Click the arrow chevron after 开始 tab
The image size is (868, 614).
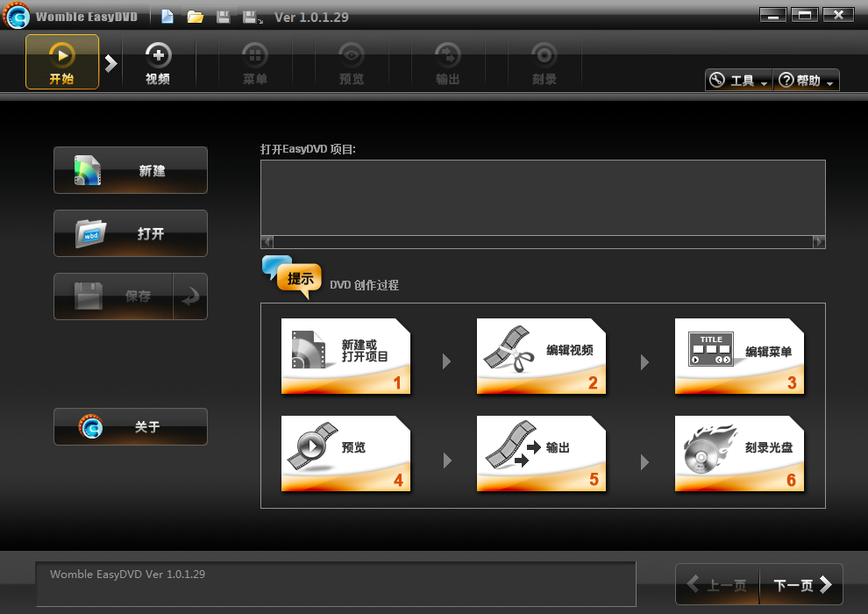click(x=110, y=63)
